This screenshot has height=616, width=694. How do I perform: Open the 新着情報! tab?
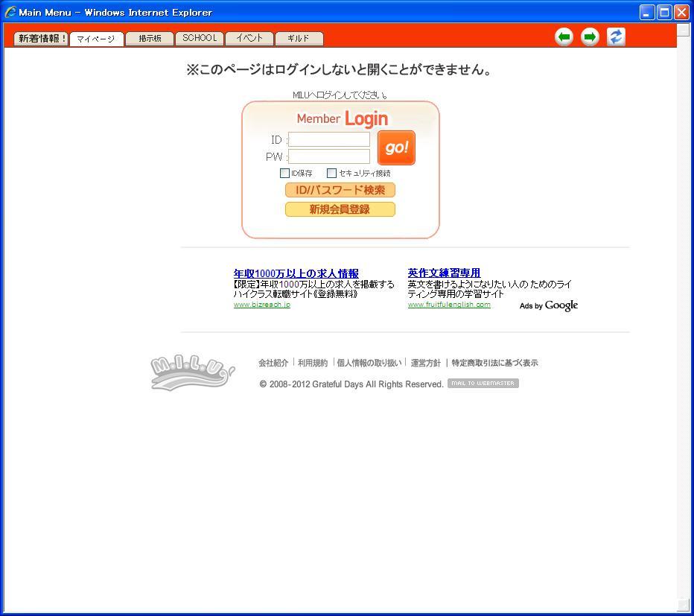coord(41,39)
